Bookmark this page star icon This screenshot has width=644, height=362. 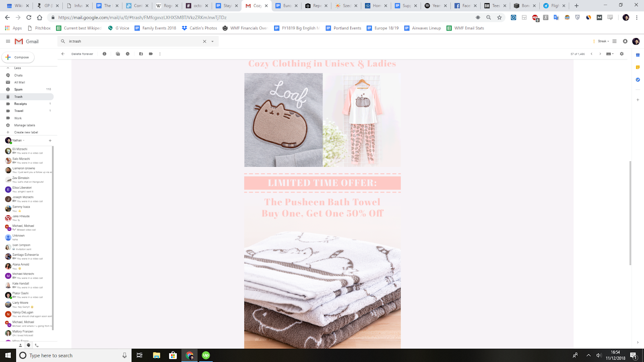pos(500,17)
